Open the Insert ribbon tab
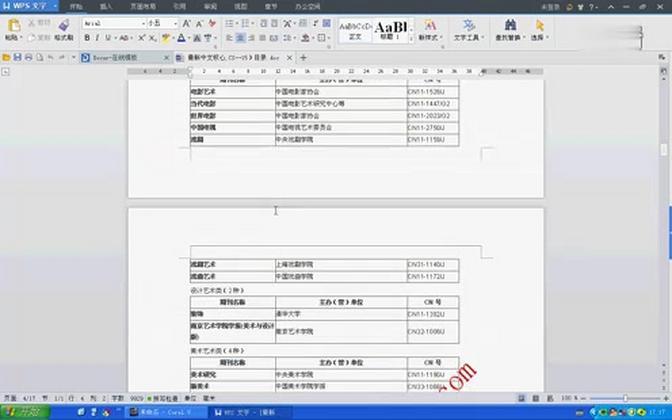Image resolution: width=672 pixels, height=420 pixels. coord(106,6)
